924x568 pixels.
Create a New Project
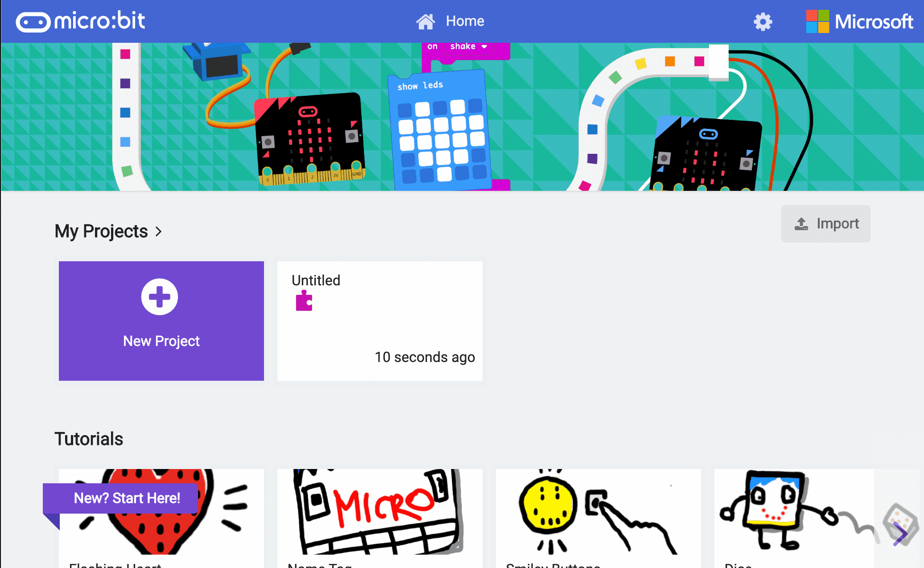[161, 321]
